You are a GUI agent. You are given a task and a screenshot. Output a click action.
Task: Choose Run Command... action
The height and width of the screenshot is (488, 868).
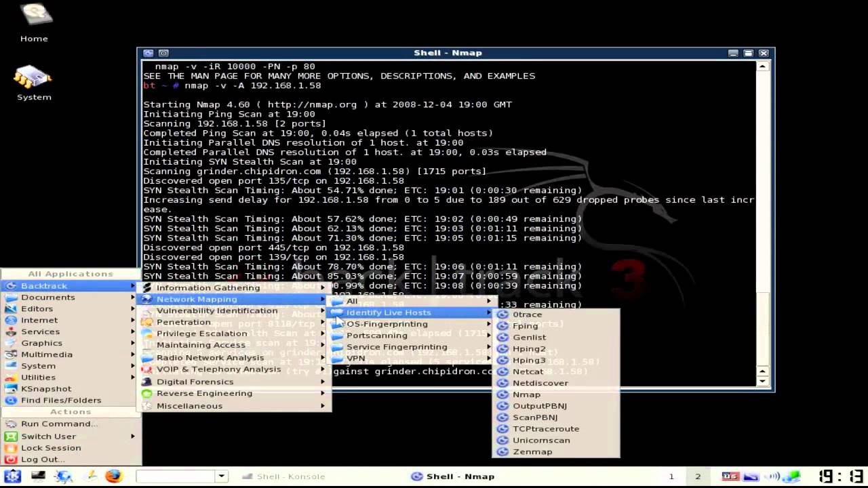click(70, 424)
